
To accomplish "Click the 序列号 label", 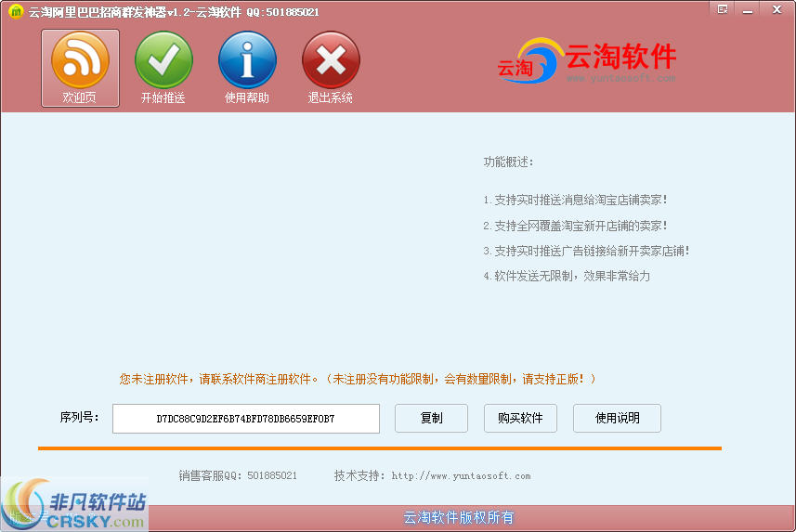I will coord(79,417).
